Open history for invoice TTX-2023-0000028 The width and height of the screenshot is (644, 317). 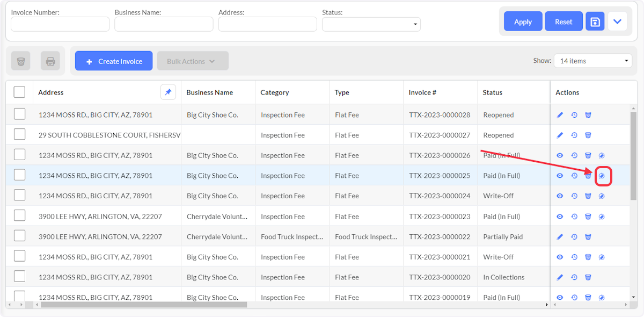574,115
